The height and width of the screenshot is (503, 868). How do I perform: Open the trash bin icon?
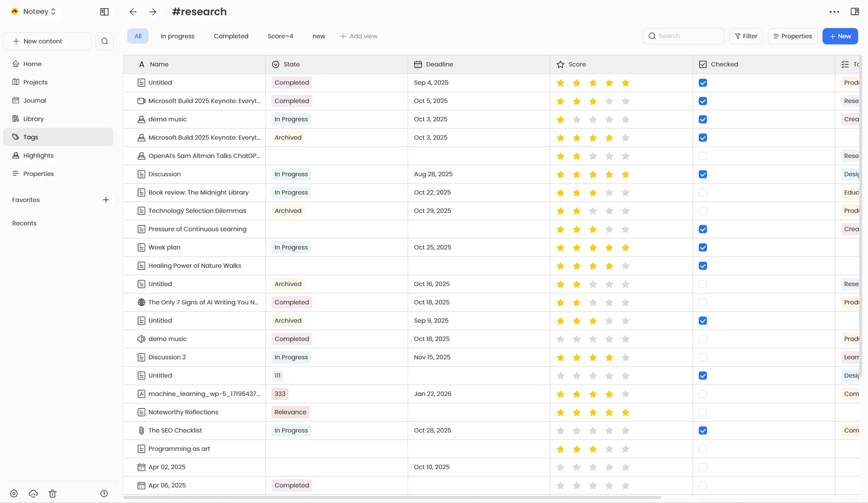click(x=53, y=494)
